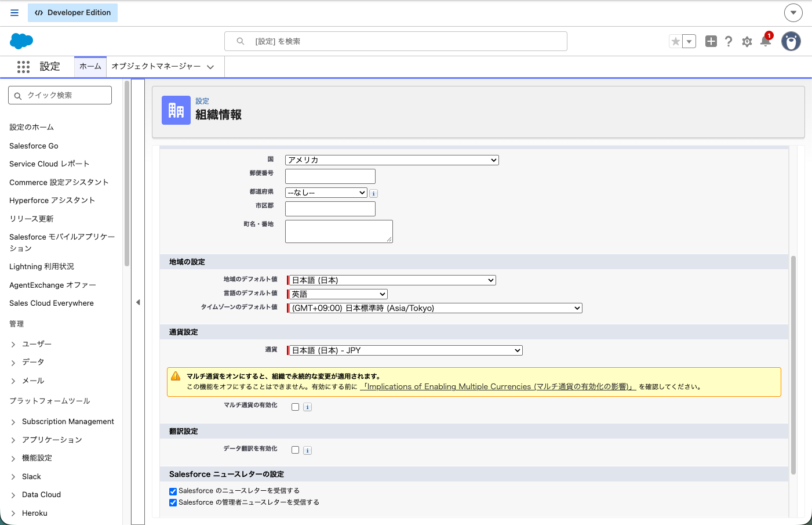Click the 設定 breadcrumb link
Viewport: 812px width, 525px height.
coord(202,101)
